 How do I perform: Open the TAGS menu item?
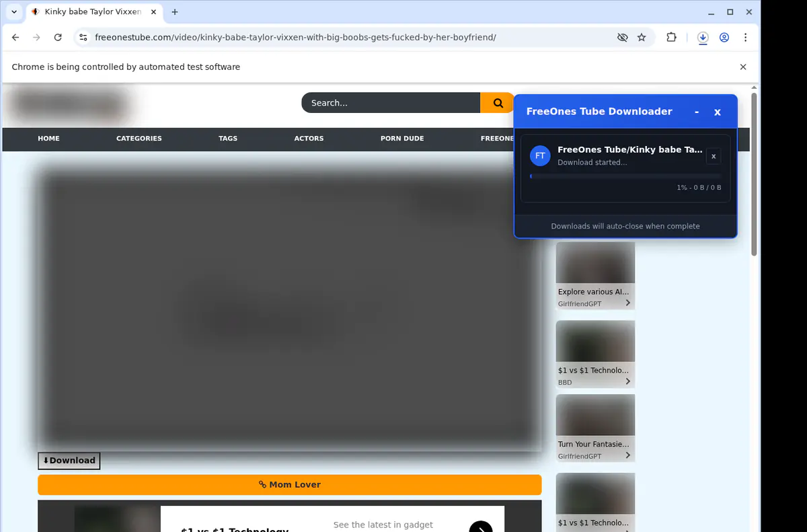coord(228,139)
